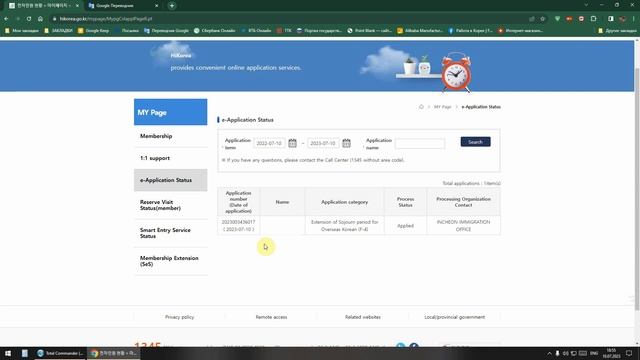
Task: Open the extensions puzzle icon
Action: 593,19
